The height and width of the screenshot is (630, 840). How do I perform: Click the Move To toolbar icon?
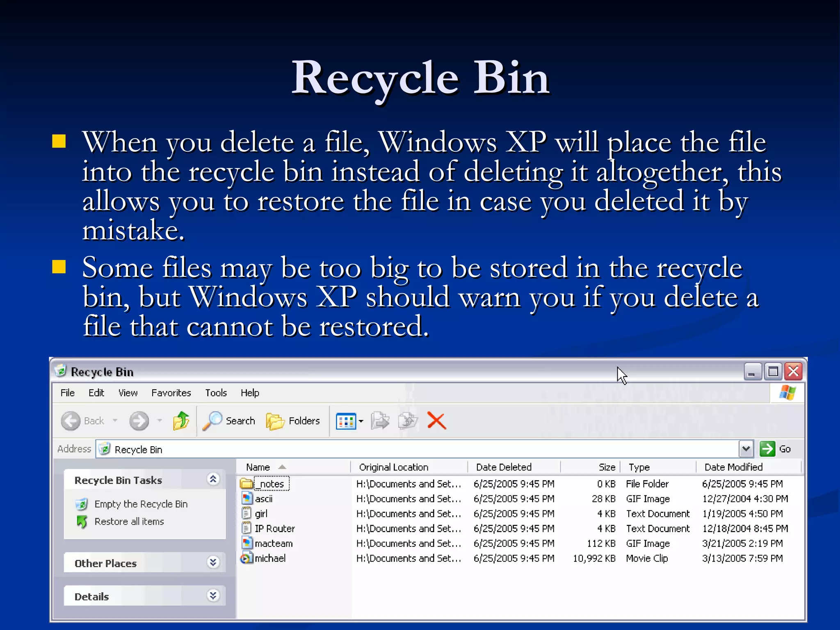380,421
